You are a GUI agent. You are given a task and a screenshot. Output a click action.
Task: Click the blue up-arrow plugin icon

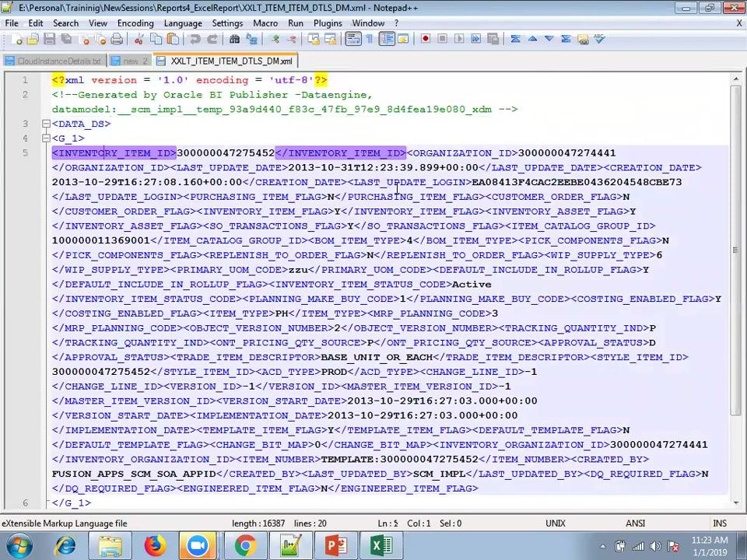pyautogui.click(x=532, y=39)
